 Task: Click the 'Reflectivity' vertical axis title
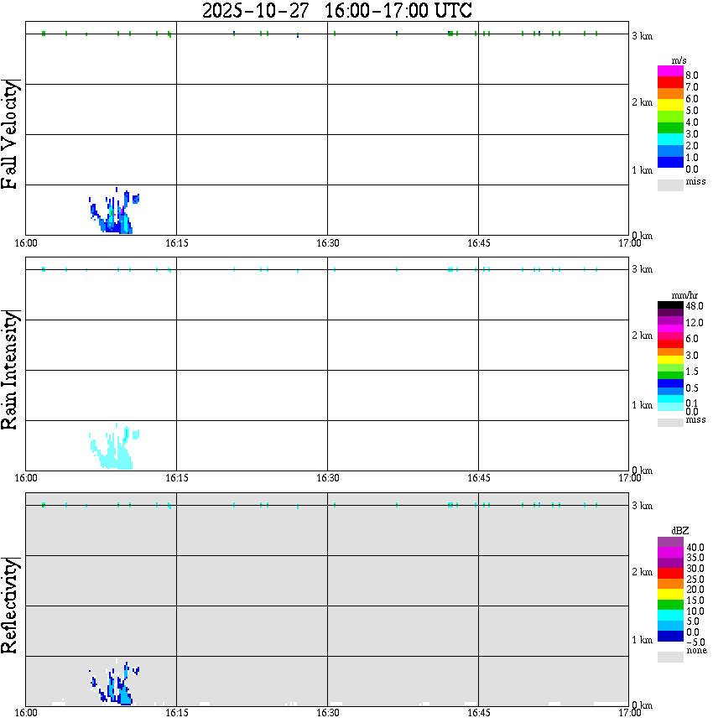point(10,606)
